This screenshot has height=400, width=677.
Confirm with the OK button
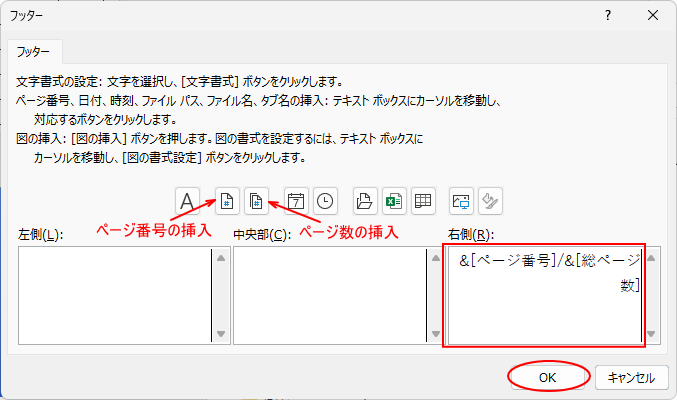tap(547, 377)
